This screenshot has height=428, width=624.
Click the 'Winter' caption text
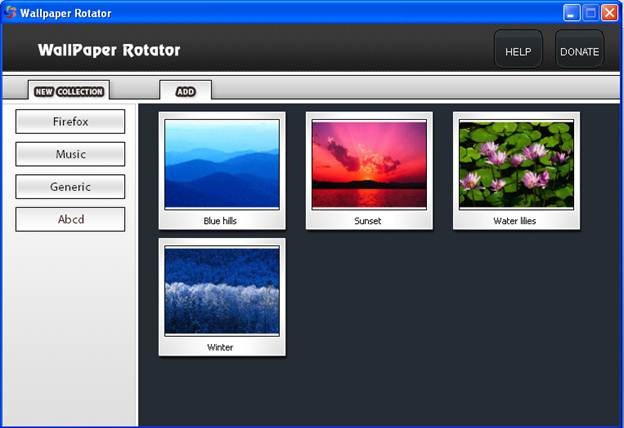pos(220,347)
